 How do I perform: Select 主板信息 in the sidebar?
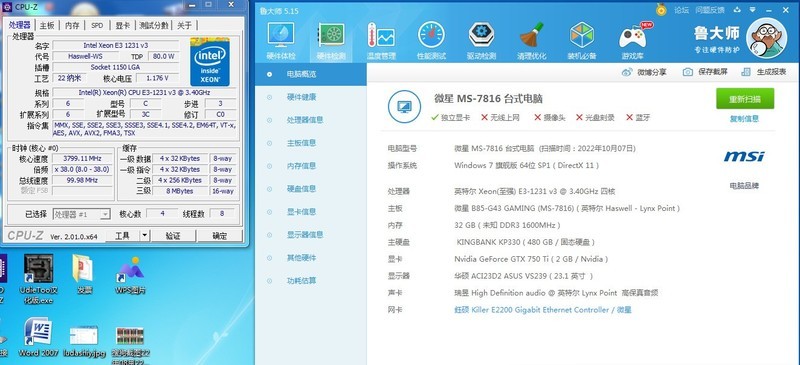click(311, 143)
